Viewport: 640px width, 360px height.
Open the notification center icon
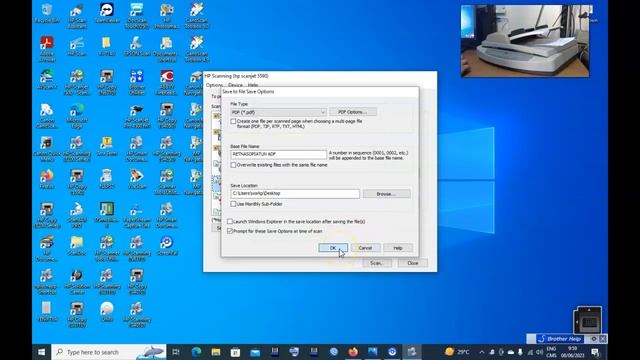pyautogui.click(x=595, y=352)
